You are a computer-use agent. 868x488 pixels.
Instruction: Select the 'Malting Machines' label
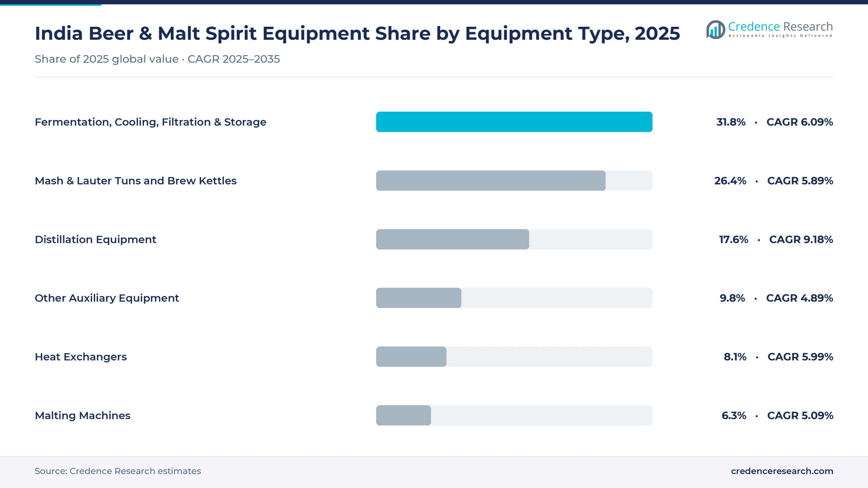pyautogui.click(x=82, y=416)
